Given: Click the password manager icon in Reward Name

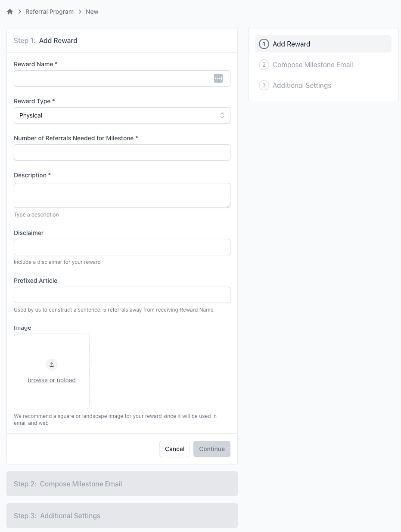Looking at the screenshot, I should pos(218,78).
